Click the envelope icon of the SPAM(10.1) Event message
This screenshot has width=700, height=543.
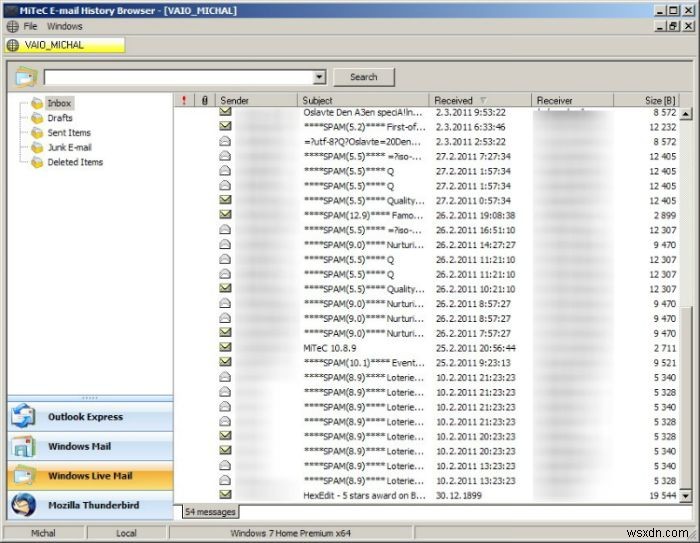point(225,362)
